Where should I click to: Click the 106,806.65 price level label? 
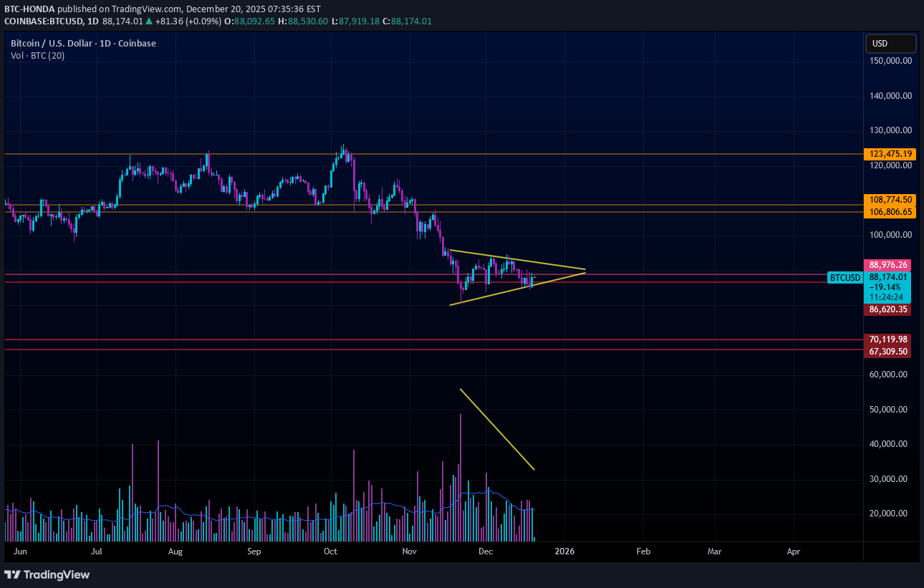(x=890, y=212)
